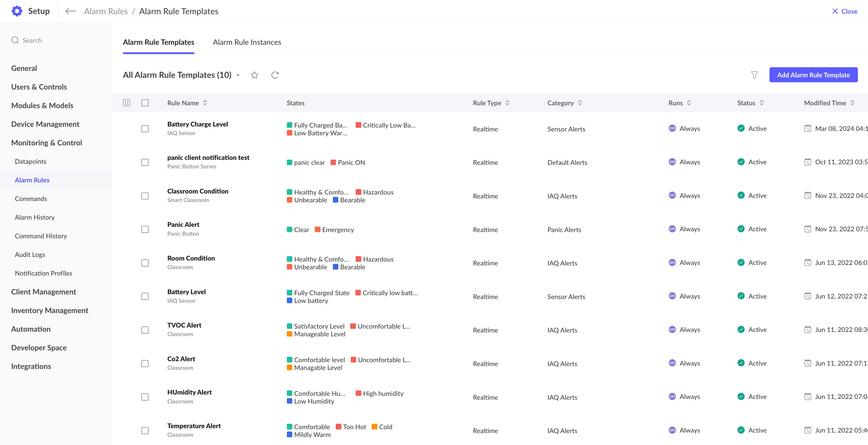Open the column customization icon
The height and width of the screenshot is (445, 868).
point(126,103)
